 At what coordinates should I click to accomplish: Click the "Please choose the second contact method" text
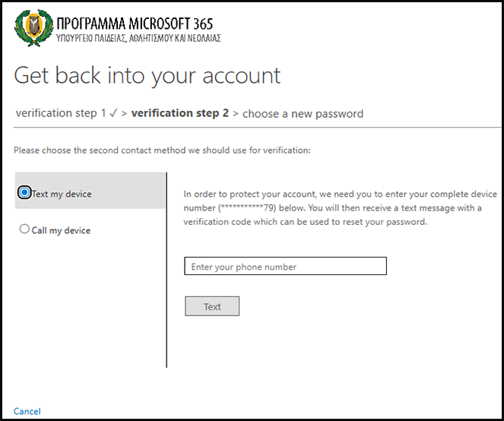(x=162, y=150)
